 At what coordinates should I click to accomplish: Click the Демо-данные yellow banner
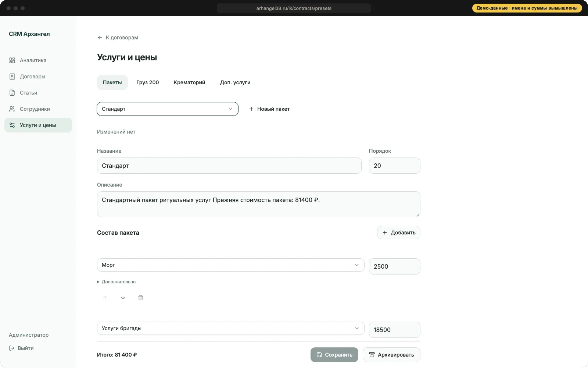tap(527, 8)
